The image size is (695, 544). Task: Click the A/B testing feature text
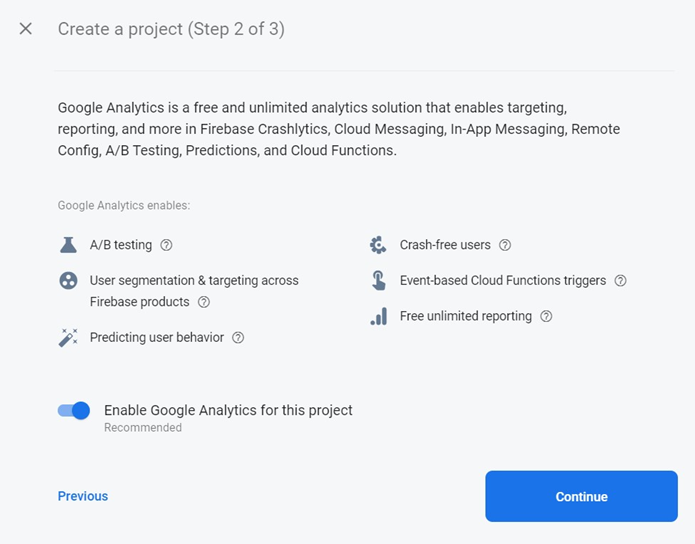121,245
